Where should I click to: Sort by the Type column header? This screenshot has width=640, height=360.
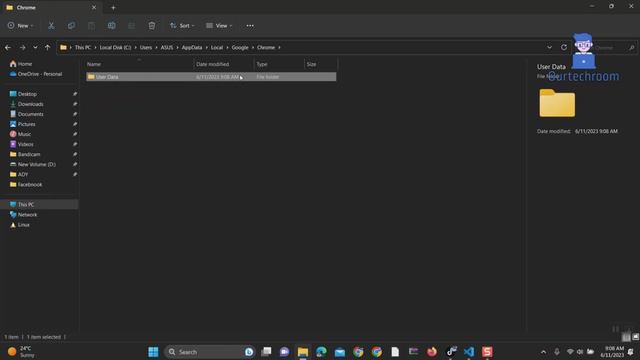[279, 64]
